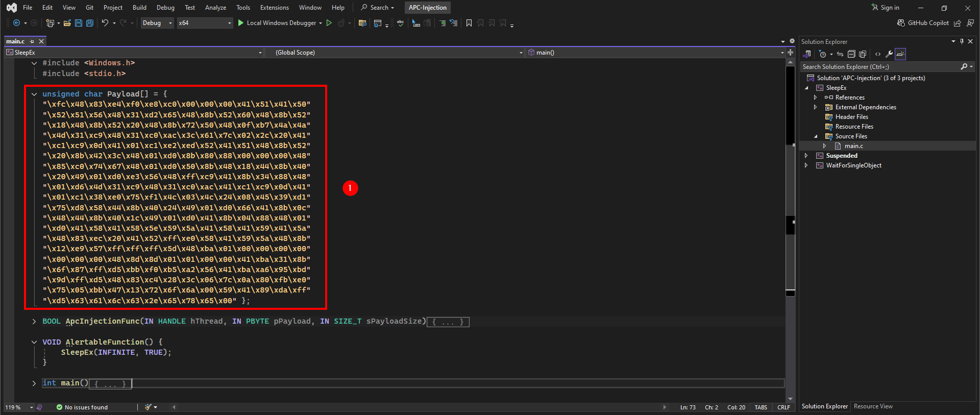Close the main.c editor tab
Image resolution: width=980 pixels, height=415 pixels.
coord(42,41)
